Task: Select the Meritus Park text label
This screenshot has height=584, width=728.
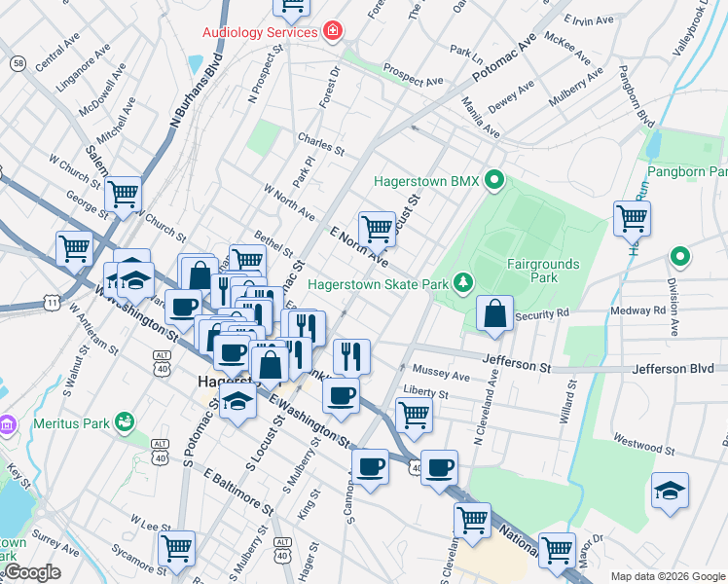Action: pos(71,423)
